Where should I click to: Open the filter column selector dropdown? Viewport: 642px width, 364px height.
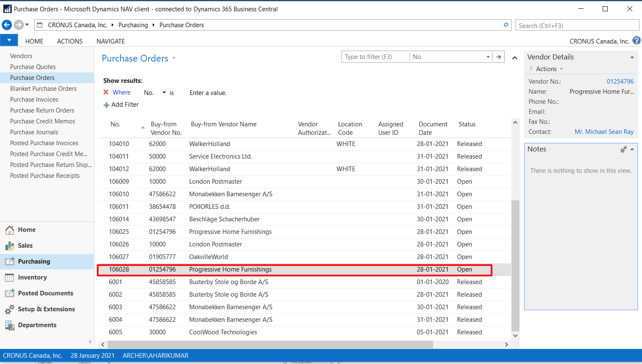pos(488,57)
